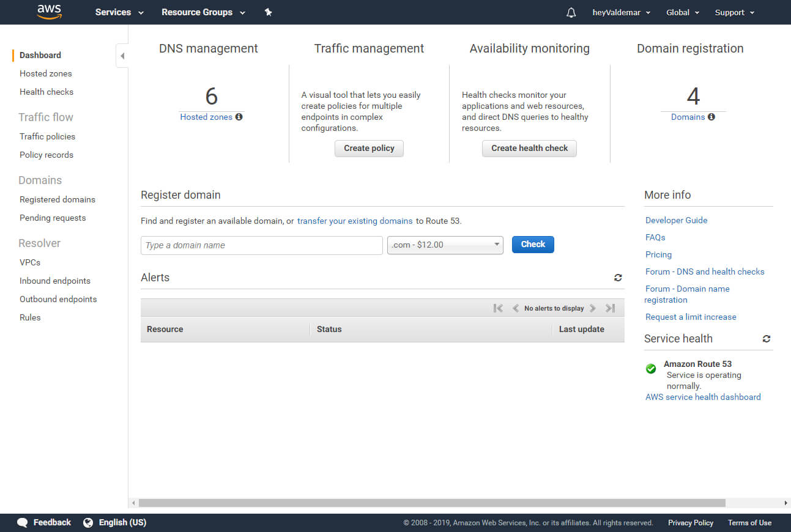Open Rules in the sidebar
This screenshot has height=532, width=791.
click(x=30, y=317)
